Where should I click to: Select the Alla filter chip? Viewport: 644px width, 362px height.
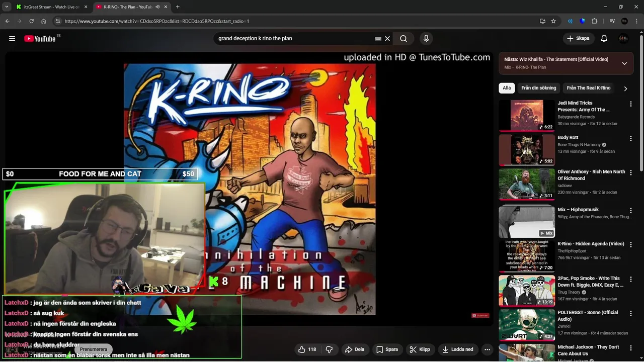click(x=507, y=88)
